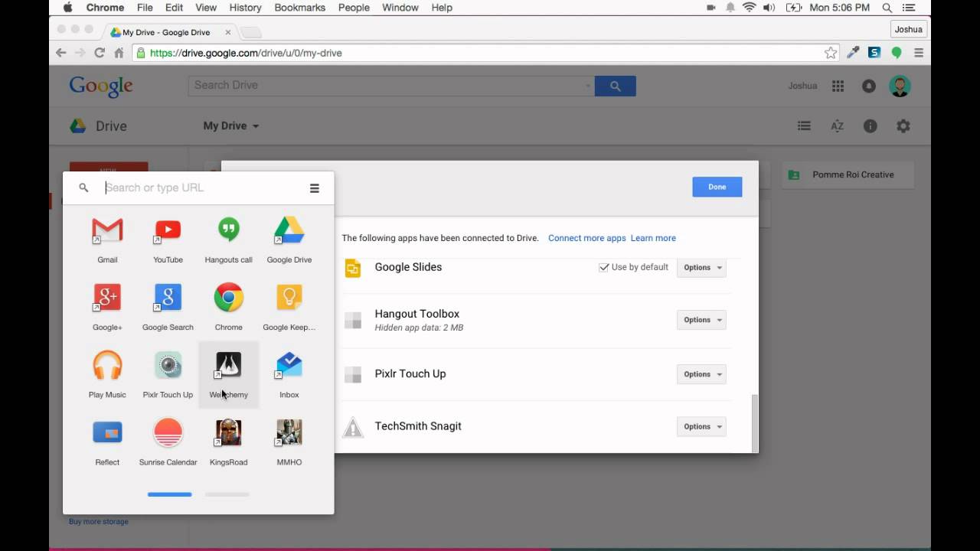The height and width of the screenshot is (551, 980).
Task: Click the Chrome address bar URL
Action: [x=246, y=53]
